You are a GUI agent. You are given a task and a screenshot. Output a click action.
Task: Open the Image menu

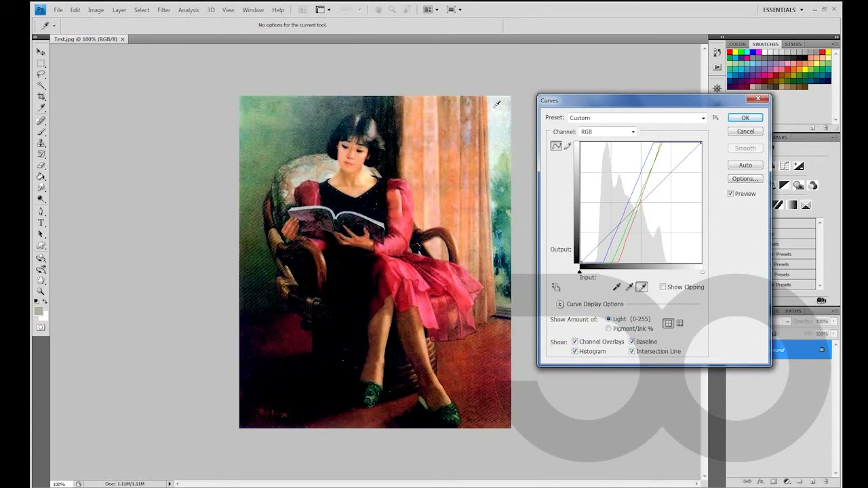(x=96, y=10)
